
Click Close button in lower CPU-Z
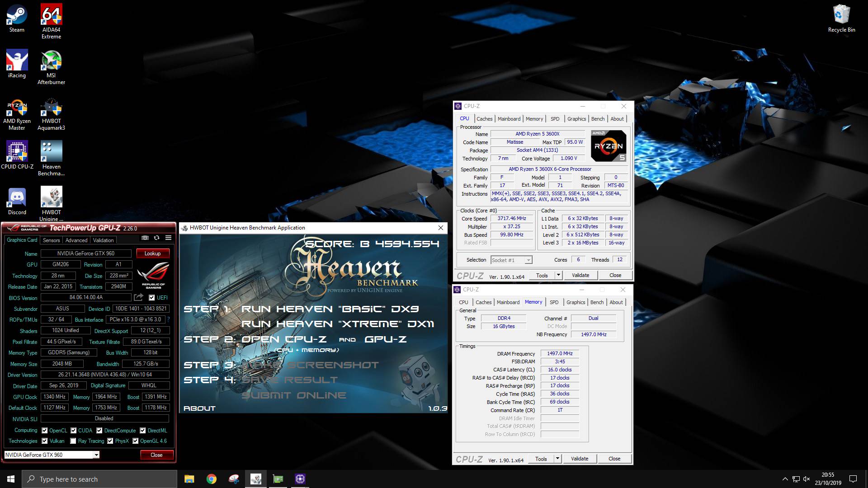[x=614, y=459]
